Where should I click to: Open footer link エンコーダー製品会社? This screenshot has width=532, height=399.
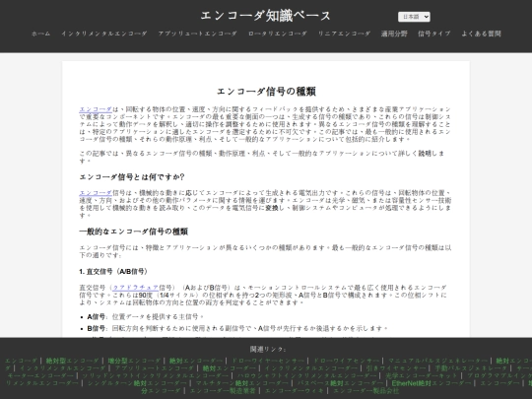(366, 390)
